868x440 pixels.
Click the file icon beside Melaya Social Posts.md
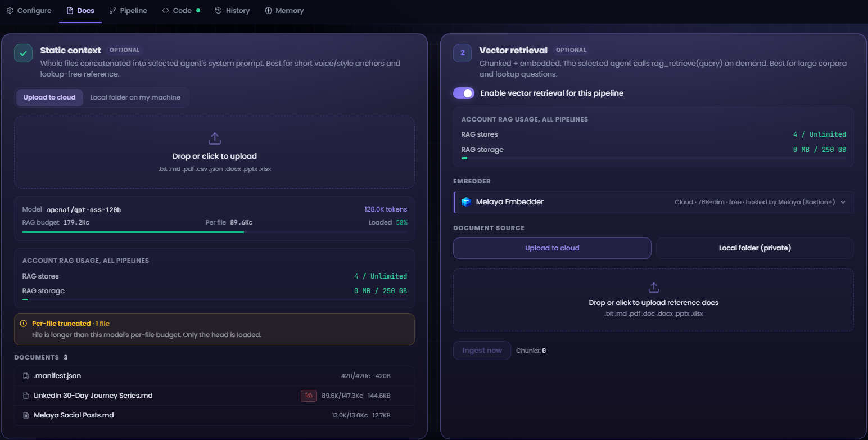[x=26, y=415]
